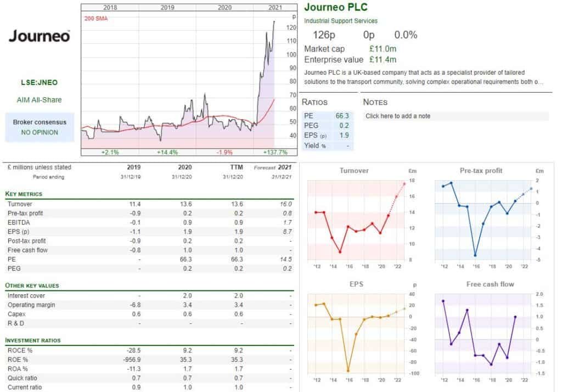Screen dimensions: 562x392
Task: Click the Broker consensus NO OPINION box
Action: (x=40, y=127)
